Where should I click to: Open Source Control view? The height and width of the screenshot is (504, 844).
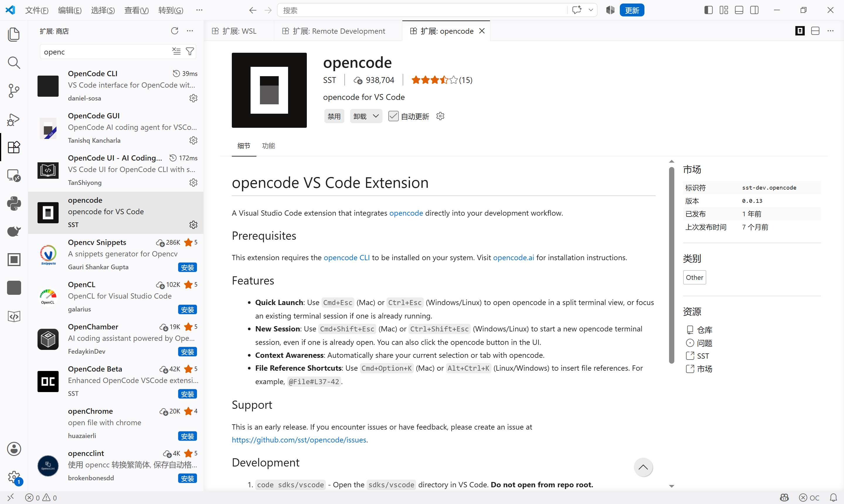13,91
